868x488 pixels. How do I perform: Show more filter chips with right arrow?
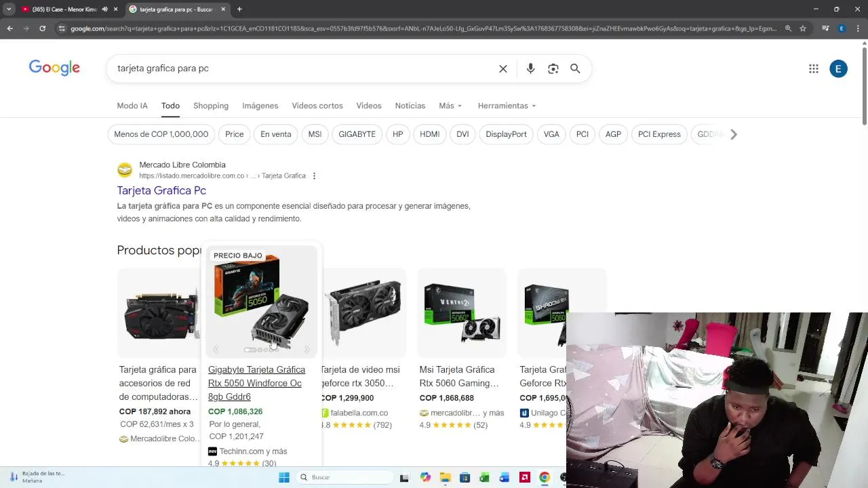(x=733, y=134)
